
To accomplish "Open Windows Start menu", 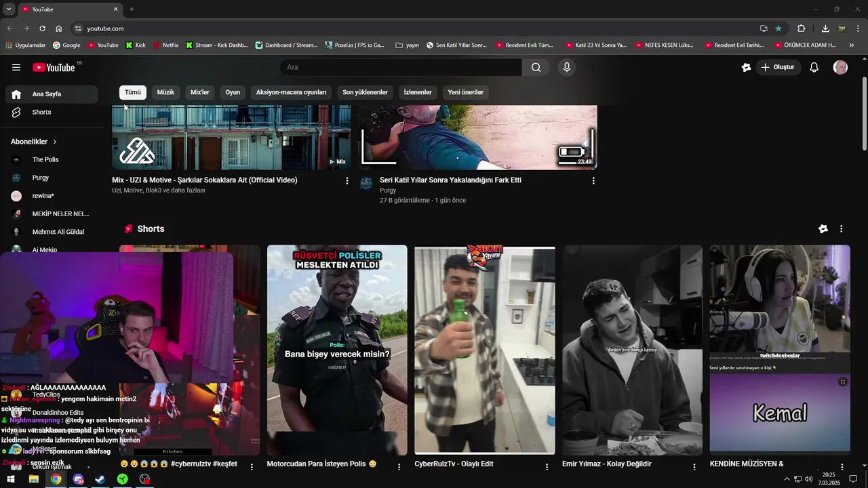I will (x=11, y=479).
